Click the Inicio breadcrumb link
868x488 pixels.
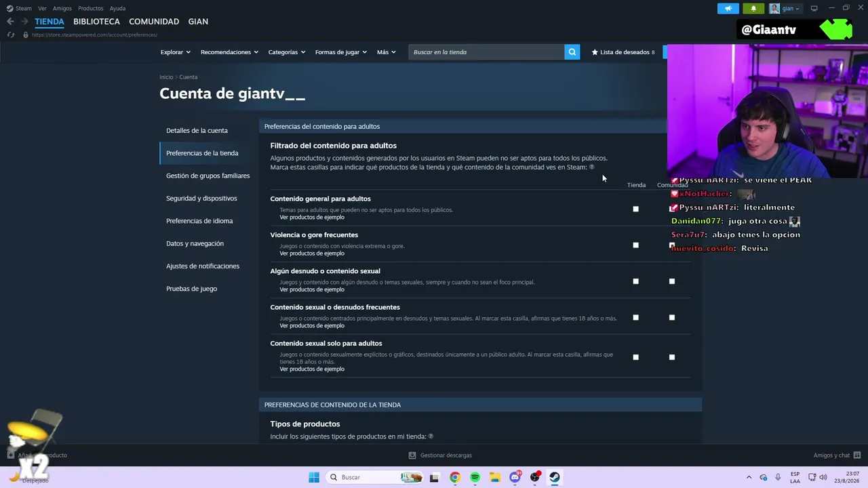pos(166,77)
